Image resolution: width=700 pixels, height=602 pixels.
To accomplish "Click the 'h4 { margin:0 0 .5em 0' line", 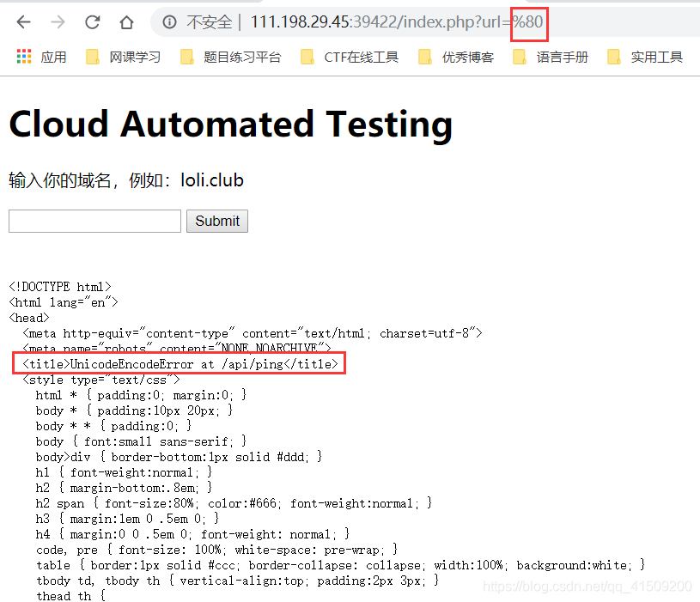I will pos(193,534).
